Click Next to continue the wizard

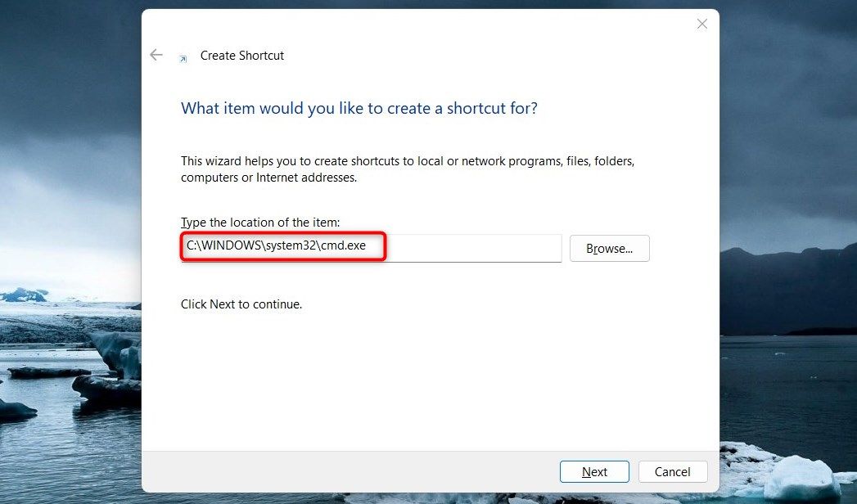tap(594, 472)
